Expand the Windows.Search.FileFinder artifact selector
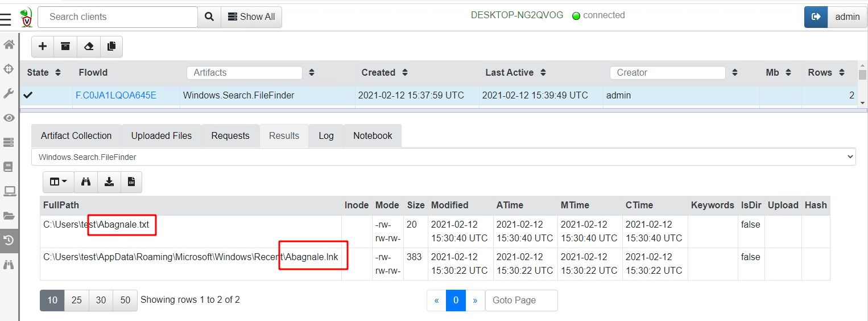 pyautogui.click(x=443, y=157)
